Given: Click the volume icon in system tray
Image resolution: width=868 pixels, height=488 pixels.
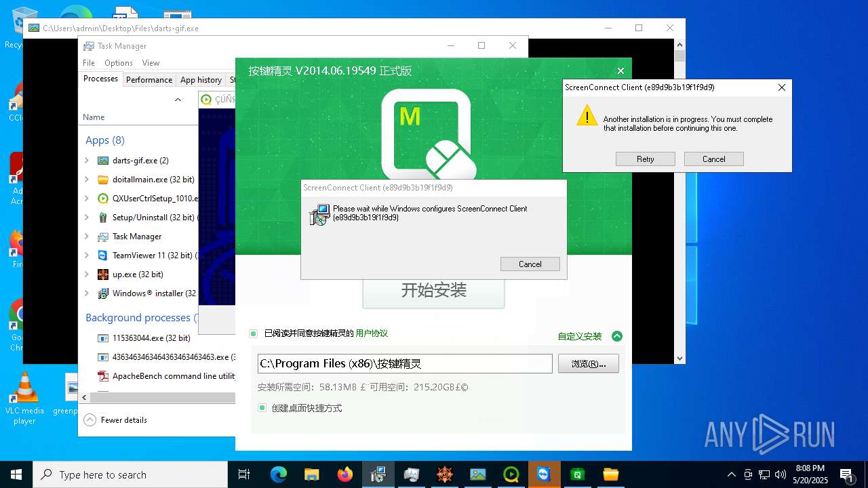Looking at the screenshot, I should (781, 474).
